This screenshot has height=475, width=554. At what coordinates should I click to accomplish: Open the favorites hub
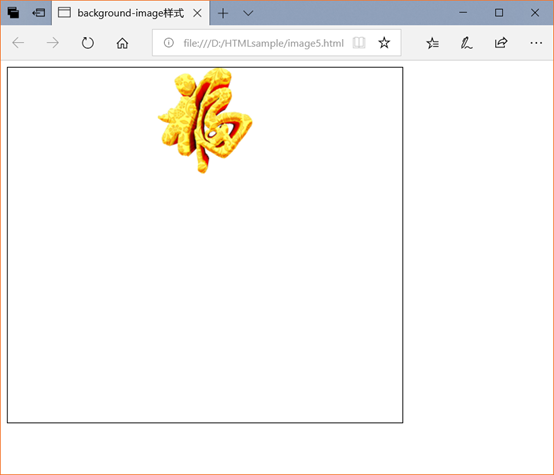(x=432, y=43)
